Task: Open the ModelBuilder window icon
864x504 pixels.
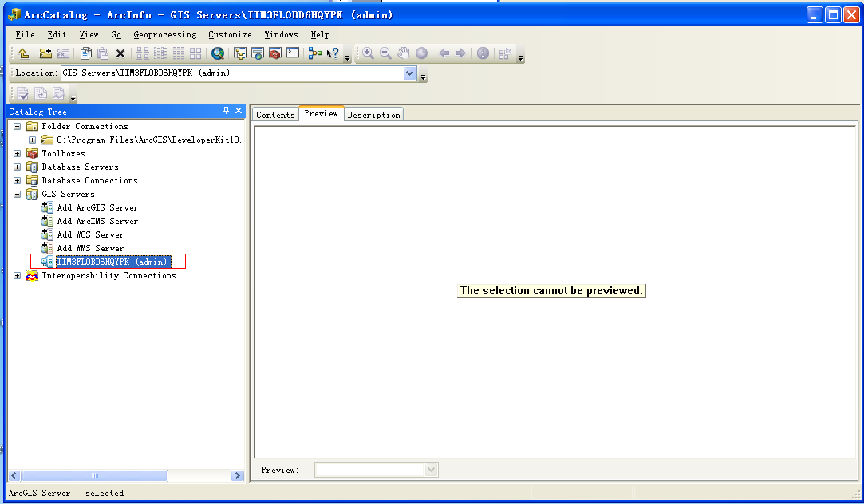Action: pos(314,53)
